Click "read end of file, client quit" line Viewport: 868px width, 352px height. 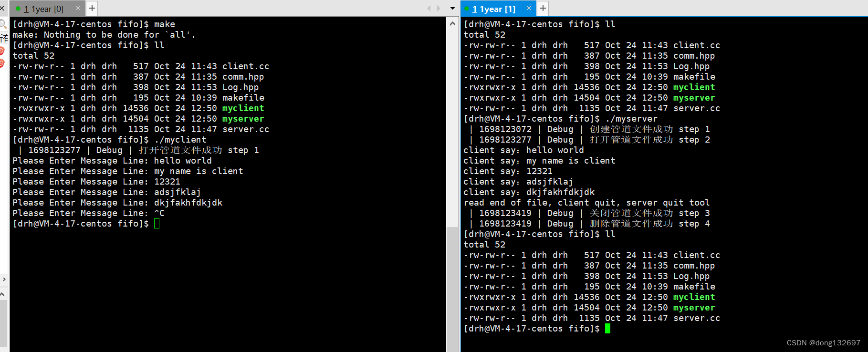(x=587, y=203)
